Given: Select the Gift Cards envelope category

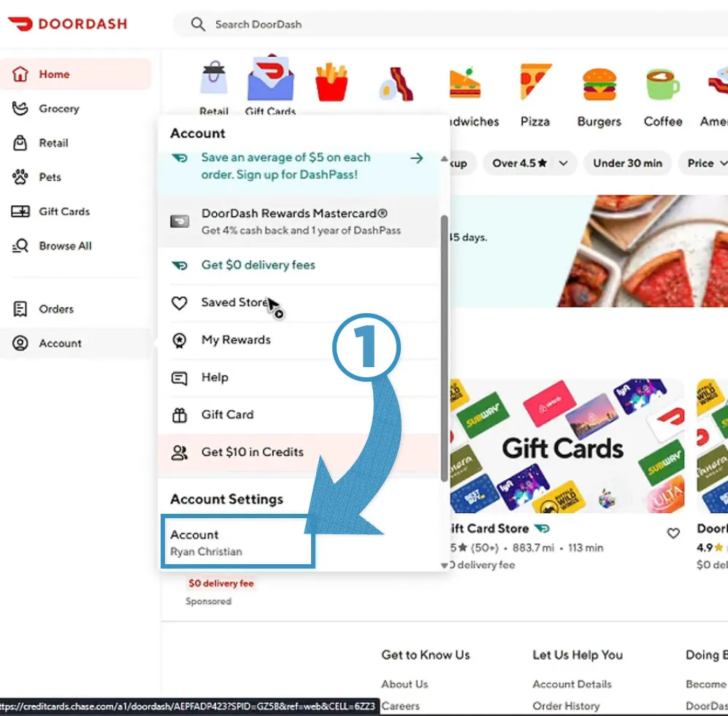Looking at the screenshot, I should pyautogui.click(x=270, y=85).
